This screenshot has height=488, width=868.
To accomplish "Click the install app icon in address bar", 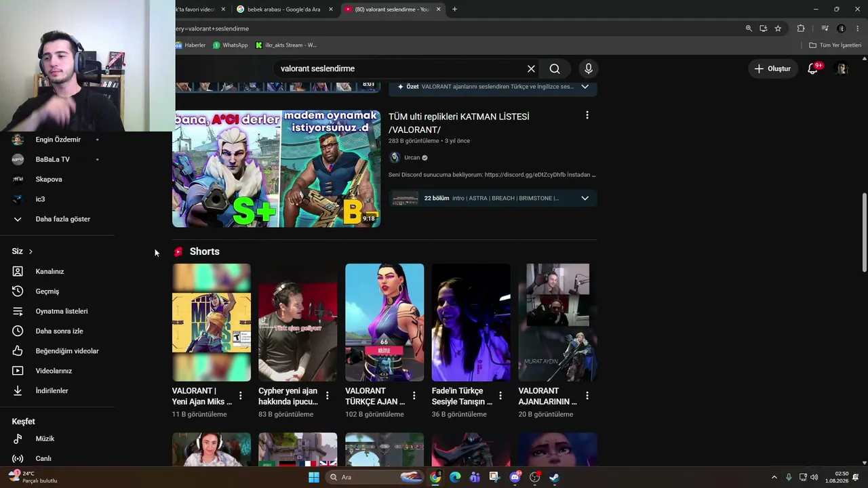I will click(764, 28).
